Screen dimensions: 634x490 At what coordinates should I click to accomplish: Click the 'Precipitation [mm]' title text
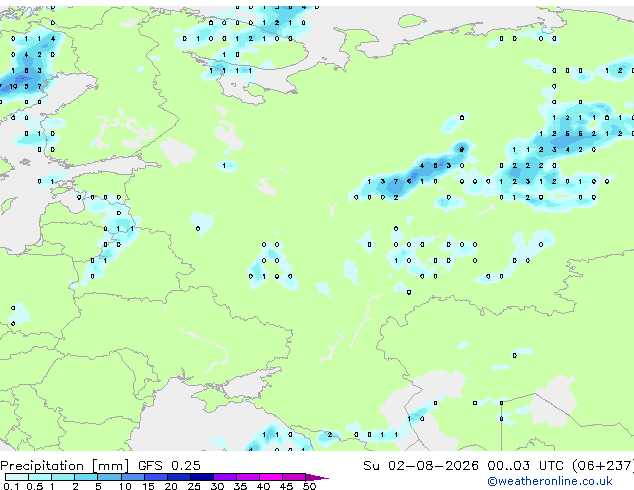click(x=65, y=466)
